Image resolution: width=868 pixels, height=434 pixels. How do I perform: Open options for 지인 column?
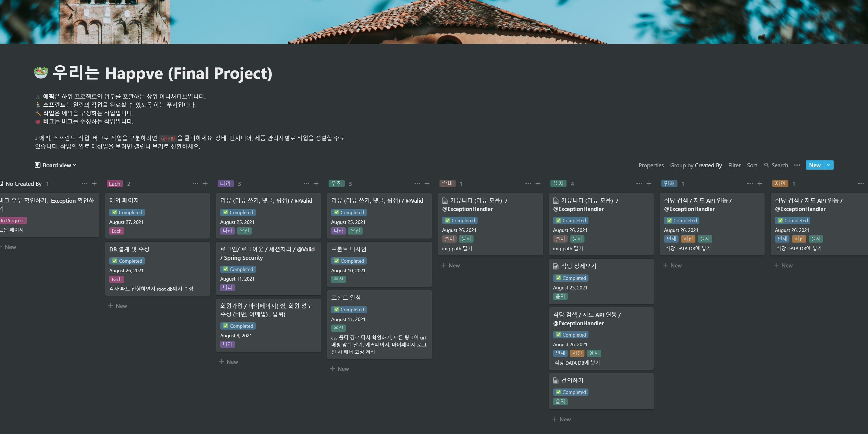click(860, 183)
